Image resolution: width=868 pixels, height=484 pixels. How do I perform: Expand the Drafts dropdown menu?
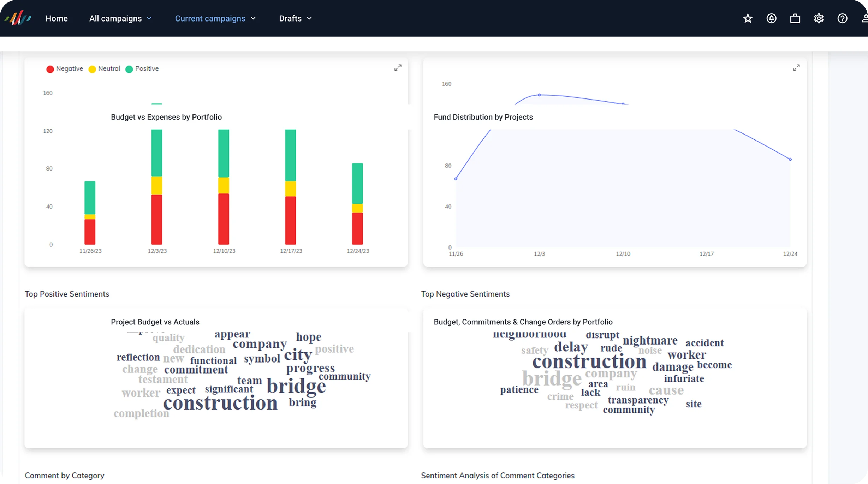[296, 18]
